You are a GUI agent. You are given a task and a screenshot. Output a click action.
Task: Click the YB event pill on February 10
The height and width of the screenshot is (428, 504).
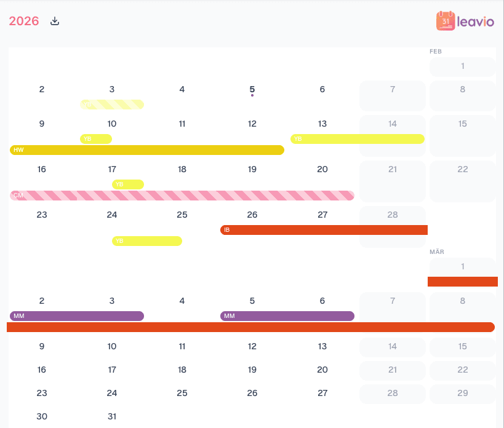click(x=95, y=138)
